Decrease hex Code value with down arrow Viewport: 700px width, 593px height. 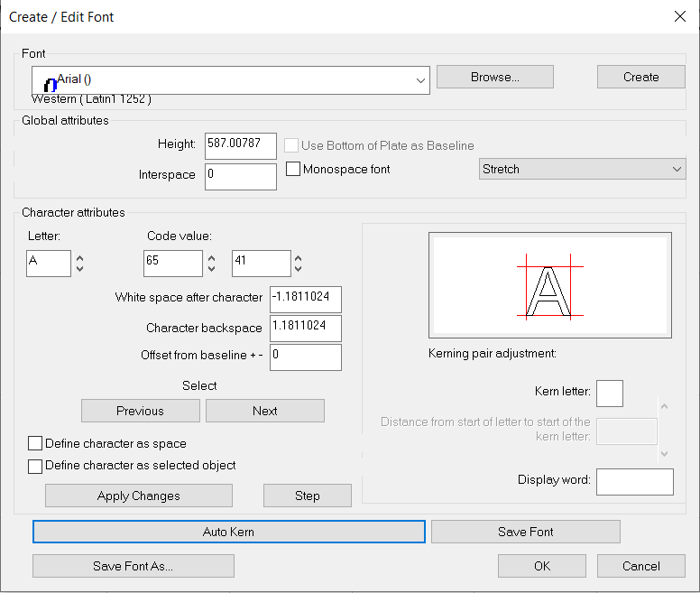[299, 269]
